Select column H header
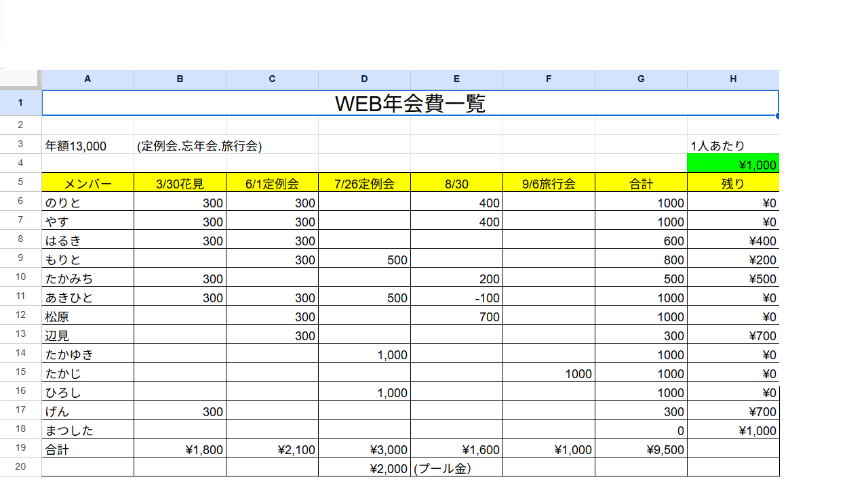 click(x=733, y=79)
